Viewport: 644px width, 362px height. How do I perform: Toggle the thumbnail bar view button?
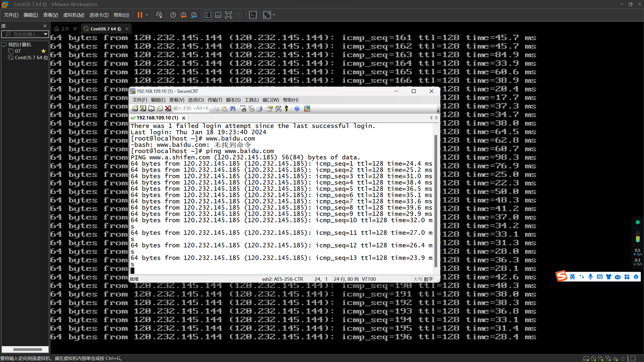coord(218,15)
